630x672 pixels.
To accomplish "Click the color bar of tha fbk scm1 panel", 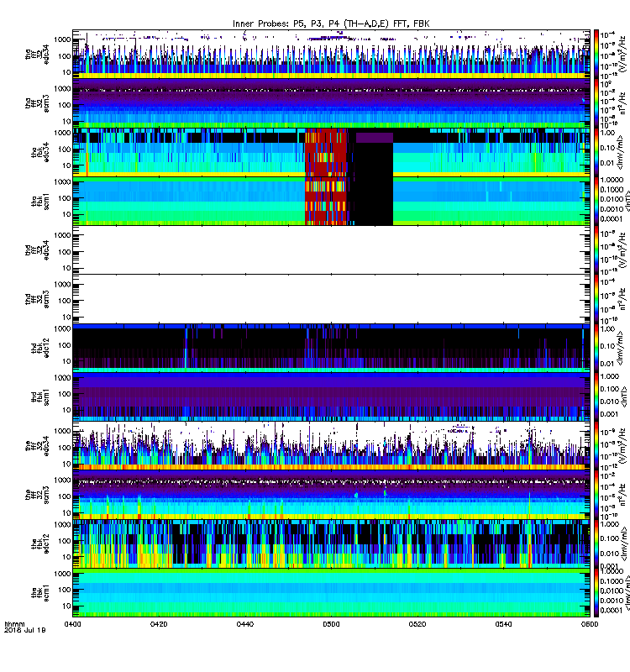I will click(x=596, y=201).
